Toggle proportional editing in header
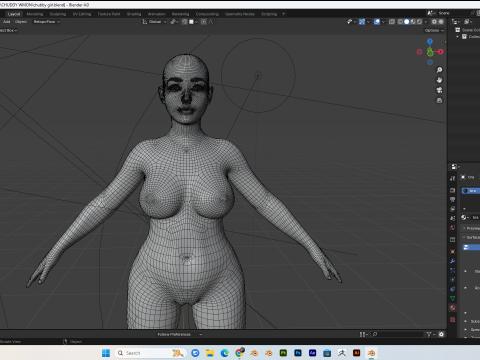Screen dimensions: 480x360 point(204,22)
